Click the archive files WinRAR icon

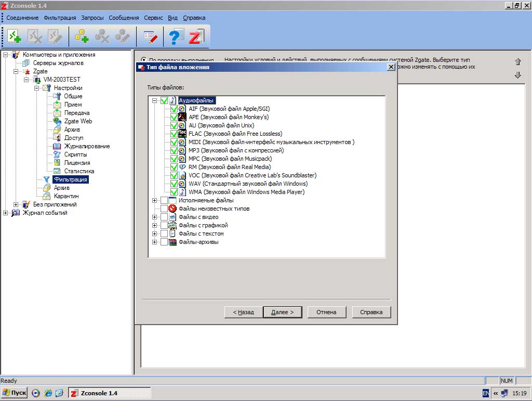click(x=172, y=242)
